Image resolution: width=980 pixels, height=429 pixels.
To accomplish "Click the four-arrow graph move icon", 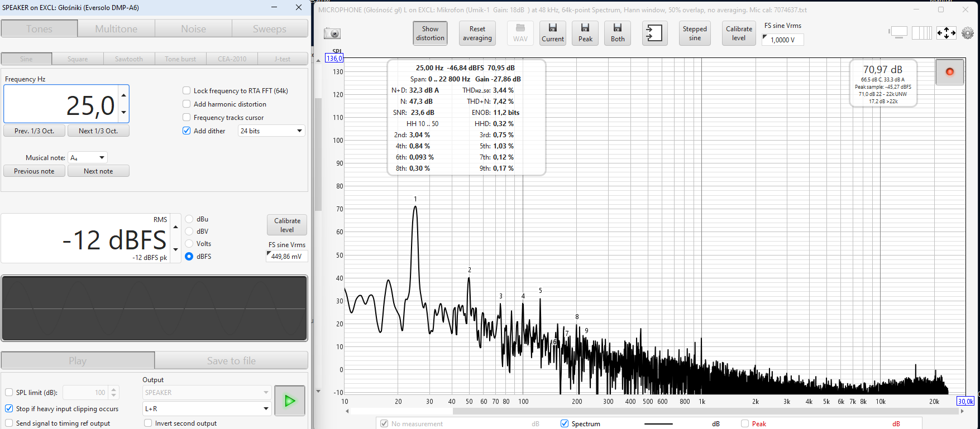I will [946, 33].
